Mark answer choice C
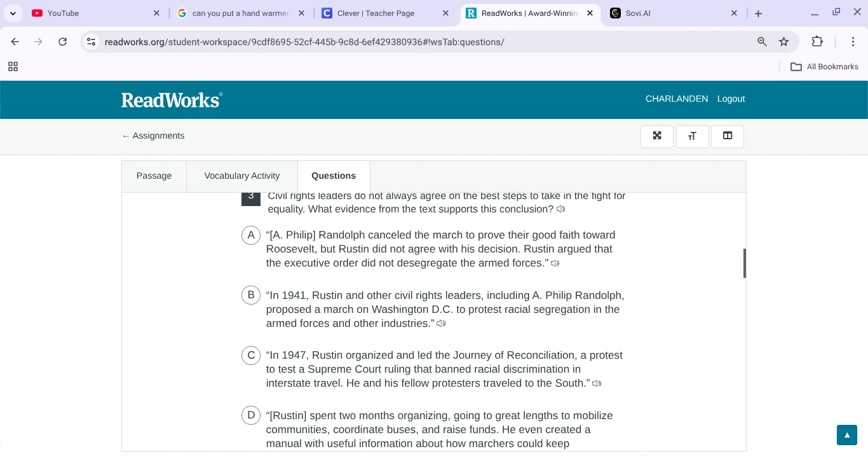The width and height of the screenshot is (868, 456). [251, 356]
